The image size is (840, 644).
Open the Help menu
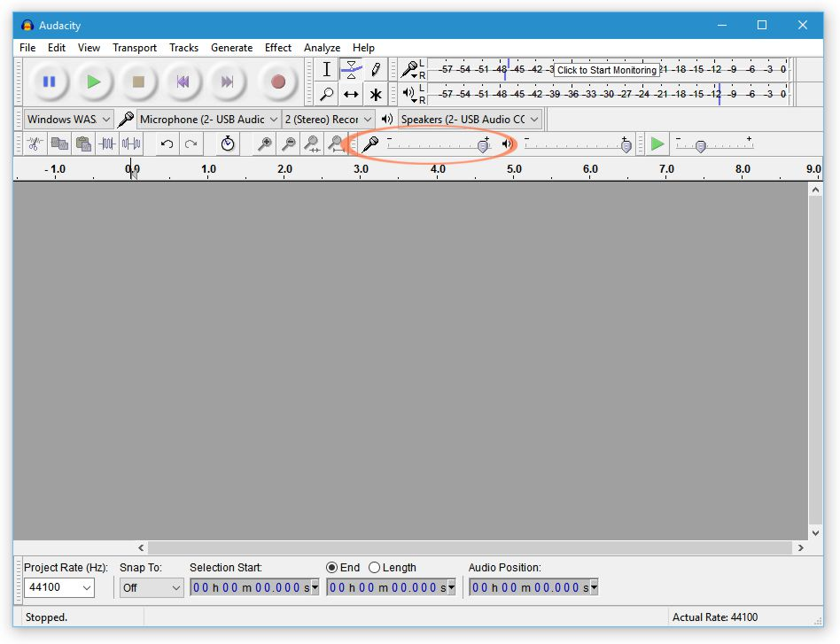click(363, 48)
